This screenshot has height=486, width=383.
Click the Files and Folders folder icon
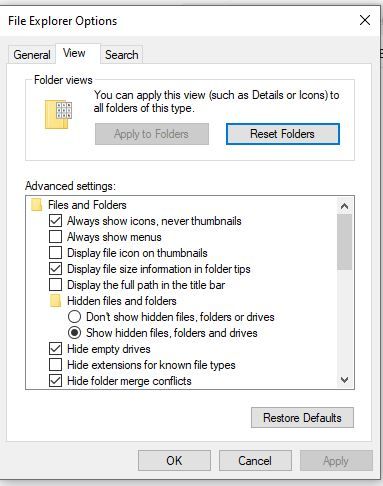[x=37, y=205]
